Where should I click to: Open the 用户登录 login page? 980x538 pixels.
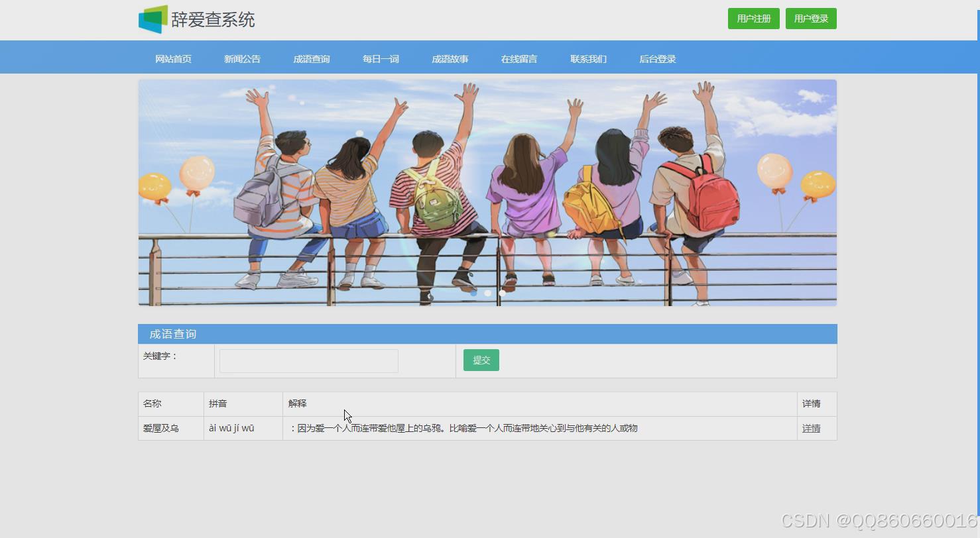click(810, 18)
